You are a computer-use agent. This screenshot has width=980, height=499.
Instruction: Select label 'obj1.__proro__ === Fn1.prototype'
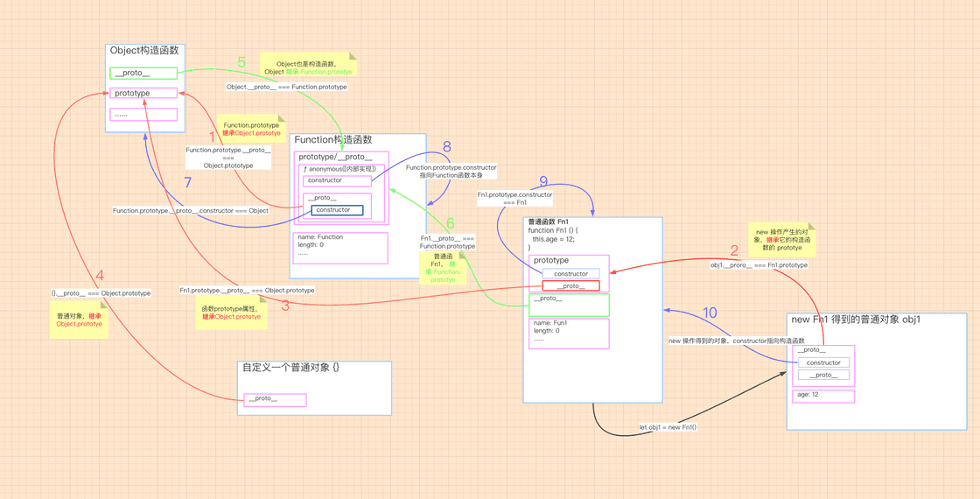click(x=759, y=265)
